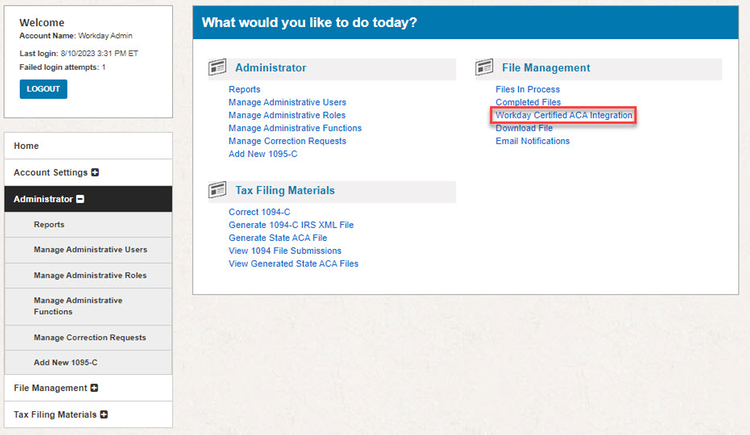Open the Email Notifications link
Screen dimensions: 750x435
coord(532,141)
